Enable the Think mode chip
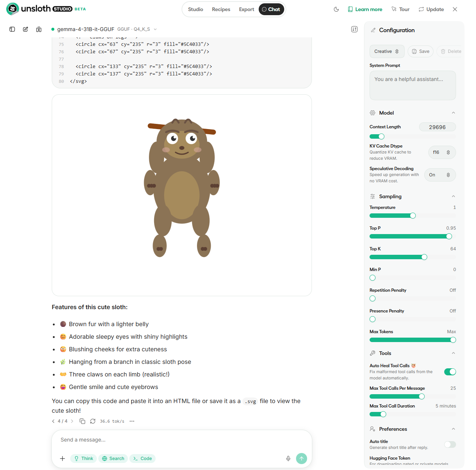The width and height of the screenshot is (476, 470). pyautogui.click(x=84, y=459)
